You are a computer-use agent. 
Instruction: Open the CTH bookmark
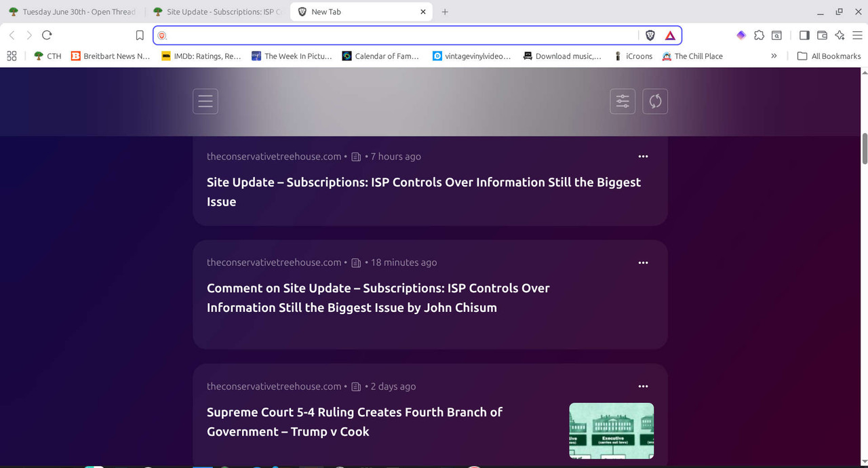[x=47, y=56]
